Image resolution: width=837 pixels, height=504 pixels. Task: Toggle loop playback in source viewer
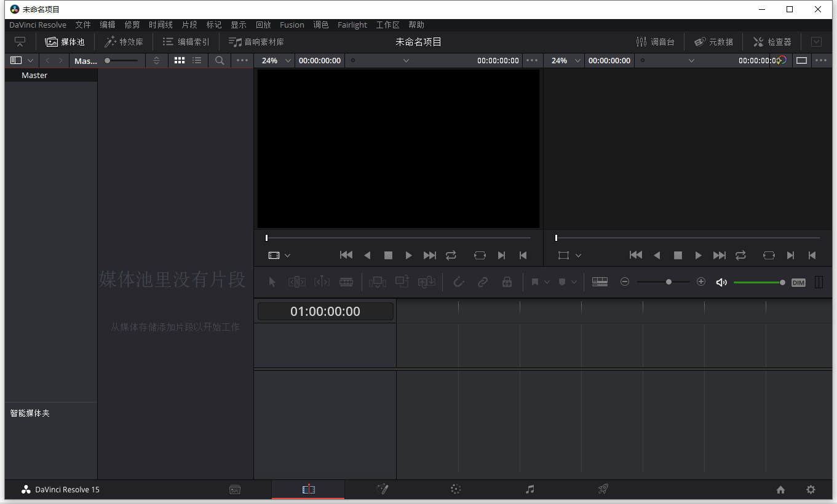[x=451, y=255]
